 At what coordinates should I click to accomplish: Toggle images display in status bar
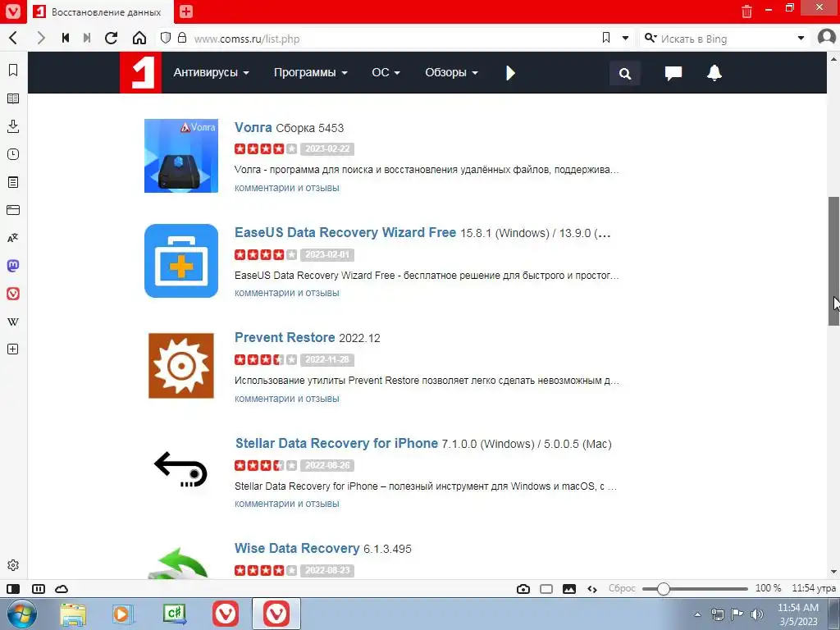click(569, 589)
